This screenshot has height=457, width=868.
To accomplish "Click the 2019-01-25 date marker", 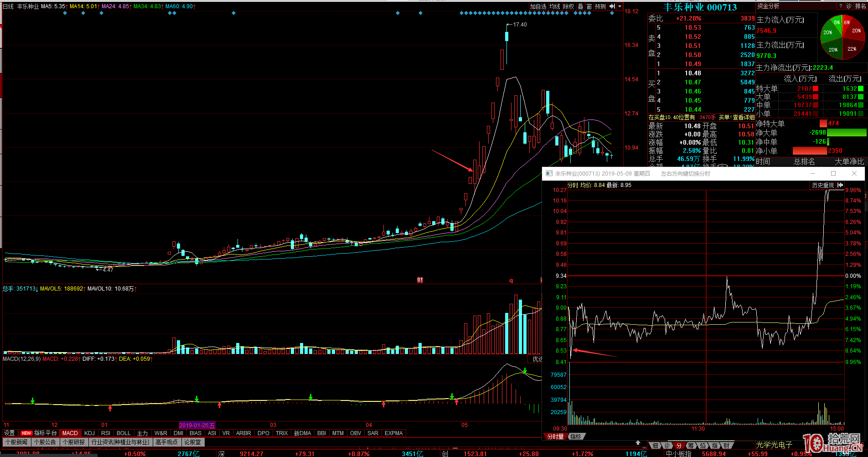I will pos(197,425).
